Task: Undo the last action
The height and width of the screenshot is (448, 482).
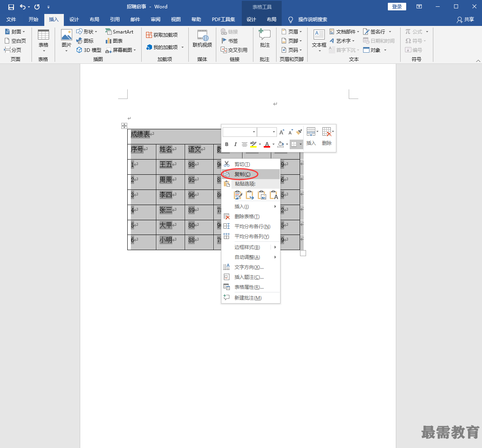Action: click(x=23, y=7)
